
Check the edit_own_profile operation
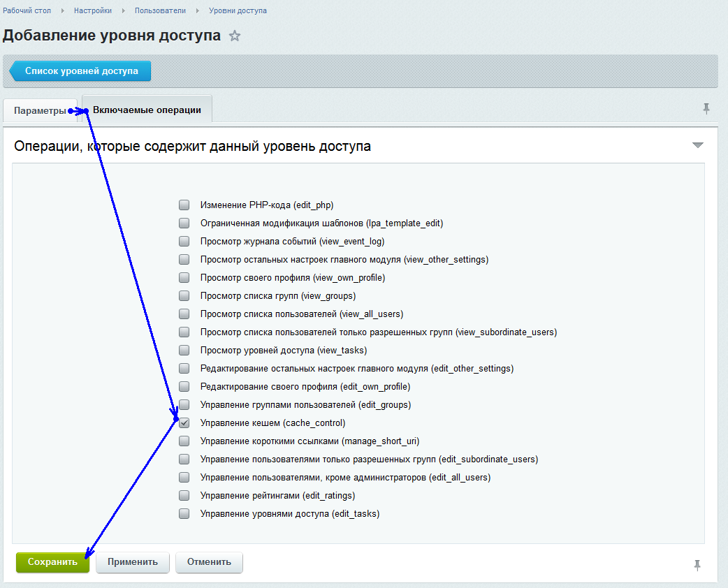[x=184, y=387]
